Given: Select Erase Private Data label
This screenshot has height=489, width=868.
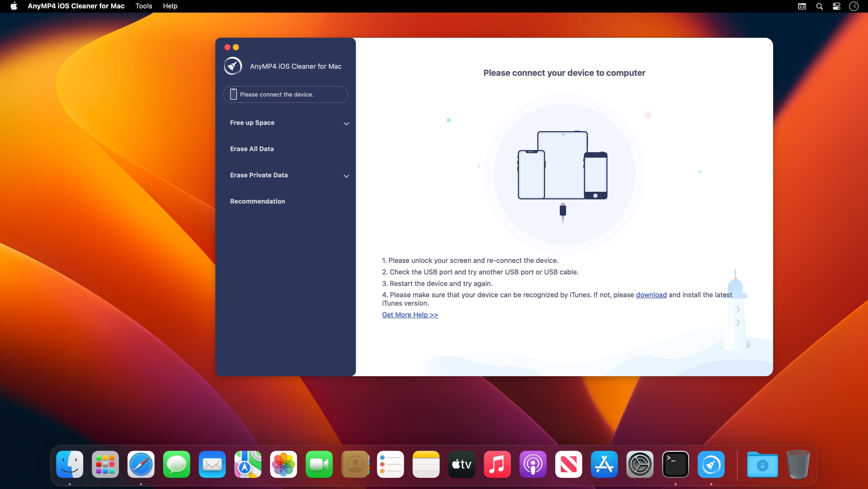Looking at the screenshot, I should [259, 175].
